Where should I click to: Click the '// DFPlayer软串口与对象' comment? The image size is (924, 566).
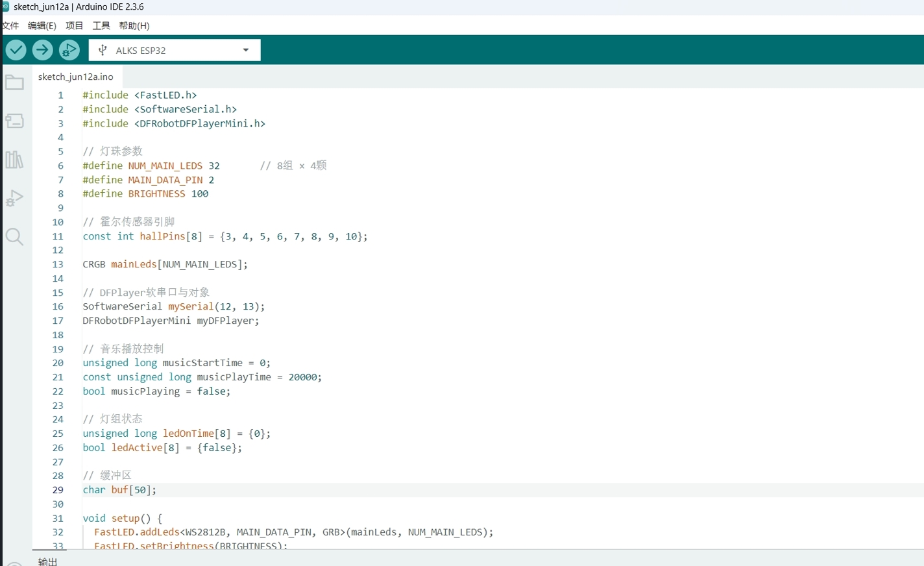(x=146, y=293)
